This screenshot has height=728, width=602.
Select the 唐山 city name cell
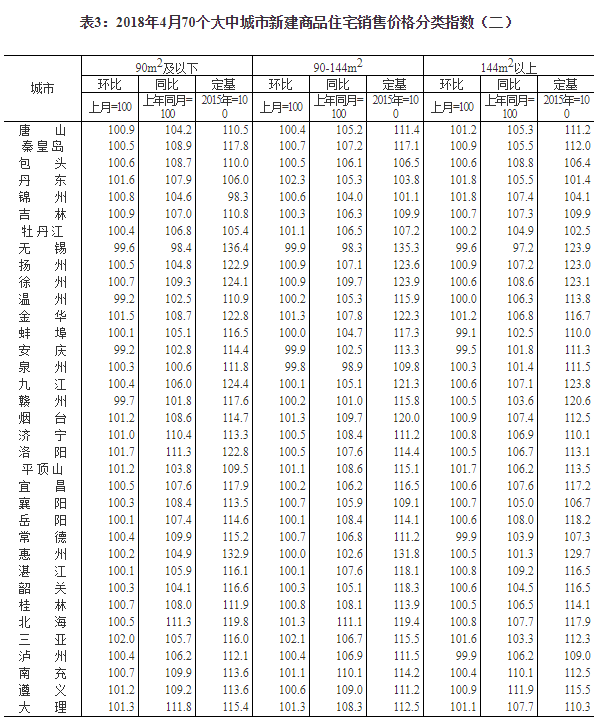point(42,130)
